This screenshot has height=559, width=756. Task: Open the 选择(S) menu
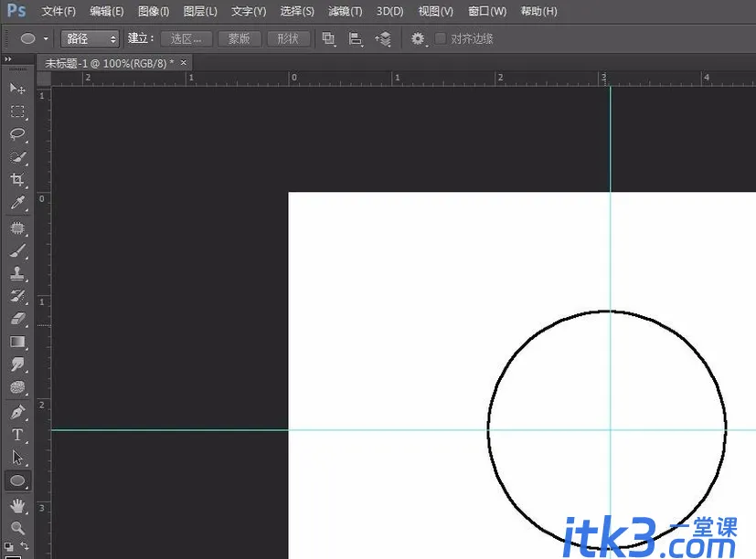tap(297, 11)
